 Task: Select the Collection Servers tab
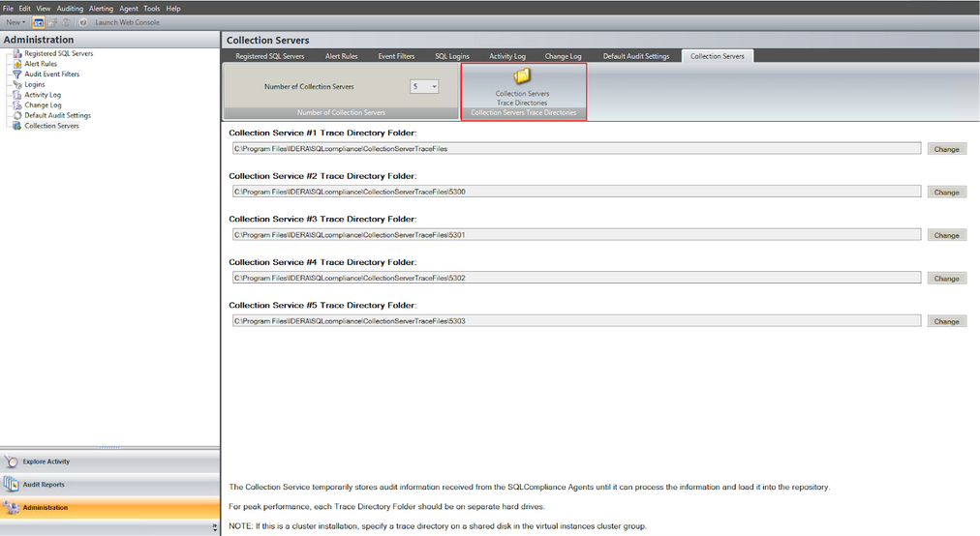coord(718,56)
